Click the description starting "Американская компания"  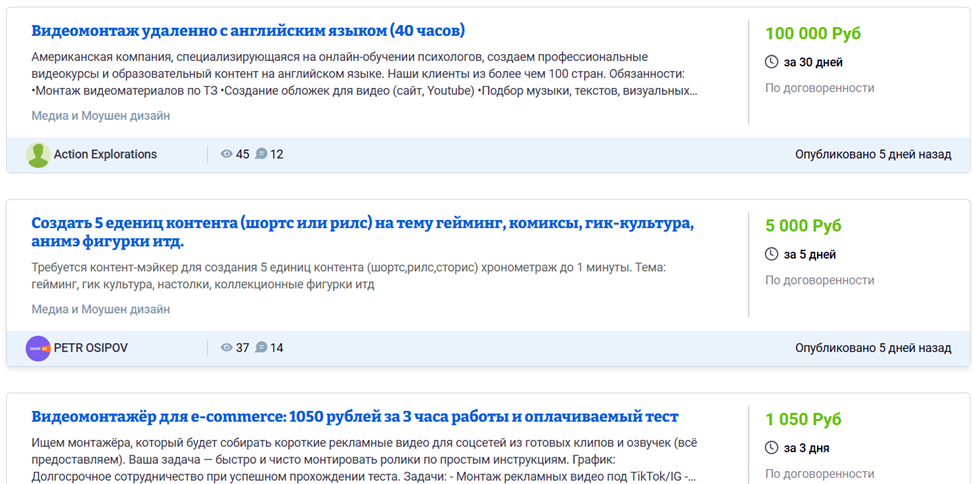point(363,74)
